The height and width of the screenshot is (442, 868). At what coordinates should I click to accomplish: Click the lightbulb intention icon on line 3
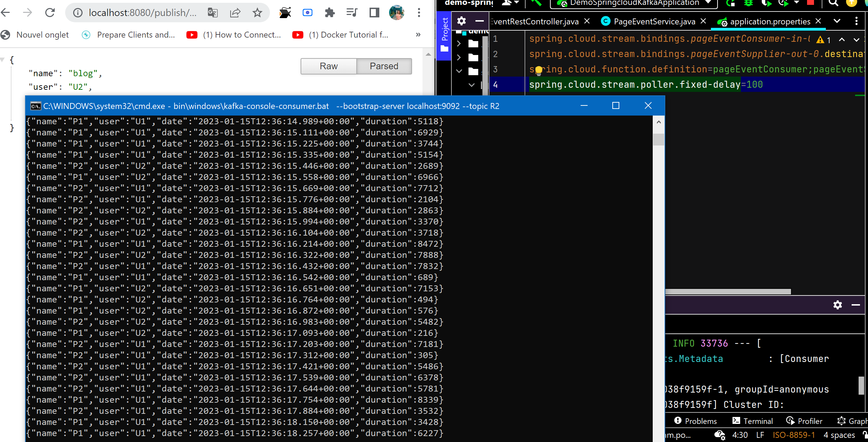pyautogui.click(x=539, y=70)
